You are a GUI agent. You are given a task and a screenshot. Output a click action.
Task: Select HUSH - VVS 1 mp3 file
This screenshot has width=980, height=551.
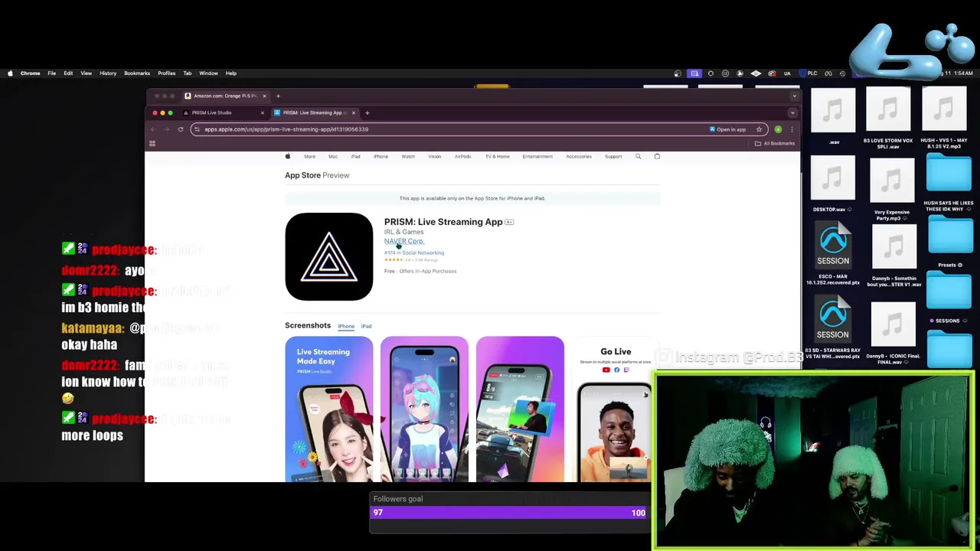click(944, 119)
